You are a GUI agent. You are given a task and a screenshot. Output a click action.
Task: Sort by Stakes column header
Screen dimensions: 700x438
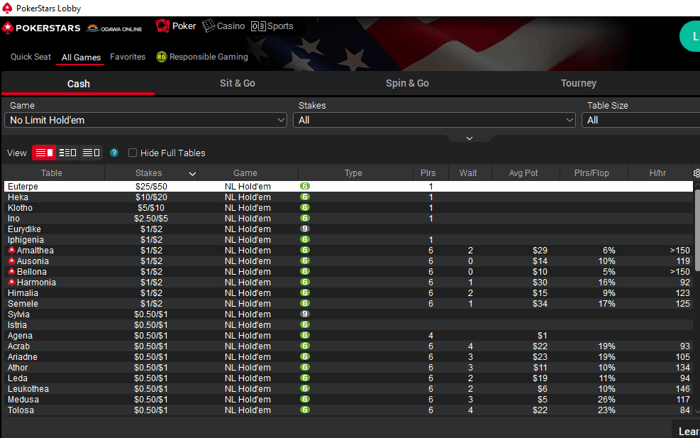(x=151, y=173)
